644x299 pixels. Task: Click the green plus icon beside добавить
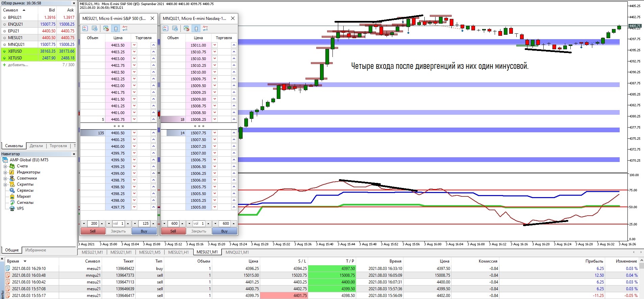pyautogui.click(x=4, y=65)
